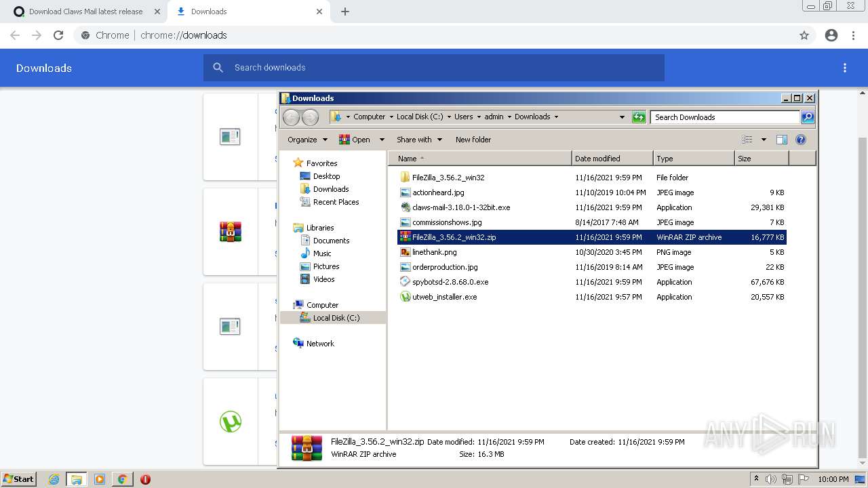
Task: Open Music library
Action: pos(322,253)
